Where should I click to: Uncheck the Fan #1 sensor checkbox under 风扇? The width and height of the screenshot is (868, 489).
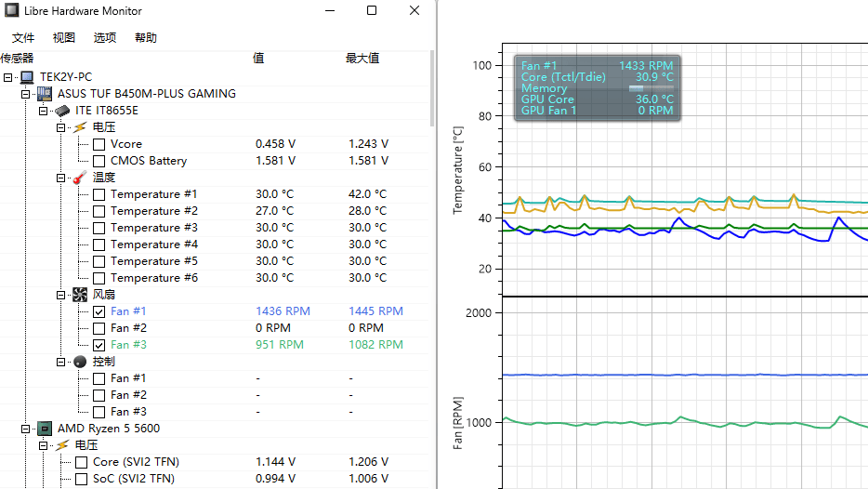pyautogui.click(x=99, y=311)
